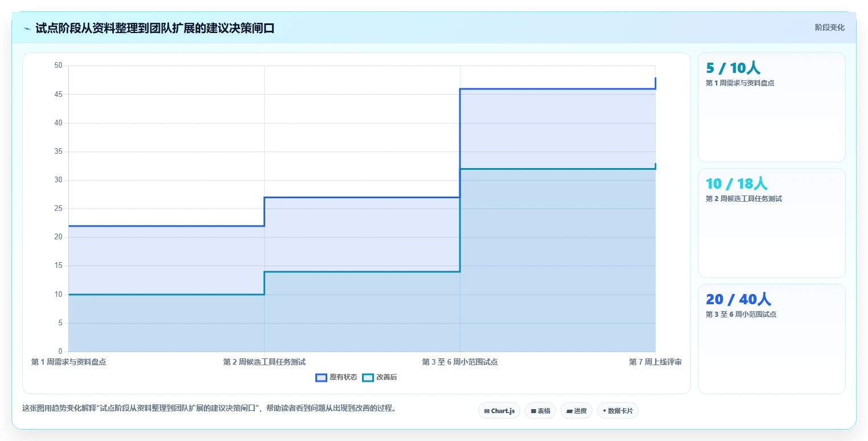
Task: Click the card caption 第 3 至 6 周小范围试点
Action: point(741,315)
